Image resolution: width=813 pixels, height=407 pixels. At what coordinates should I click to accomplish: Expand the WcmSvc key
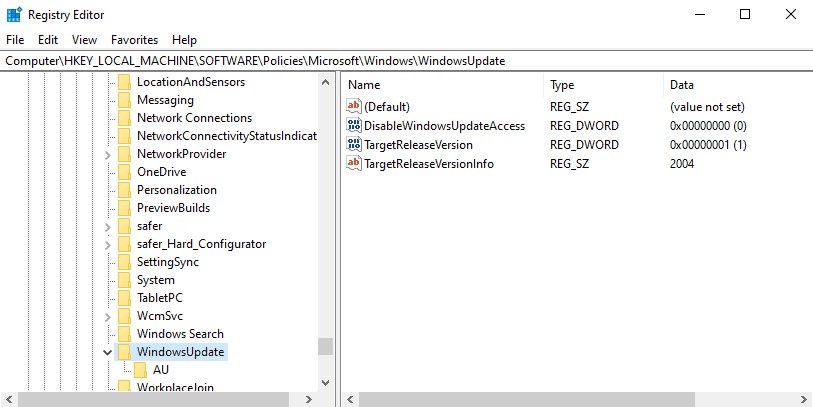point(107,316)
